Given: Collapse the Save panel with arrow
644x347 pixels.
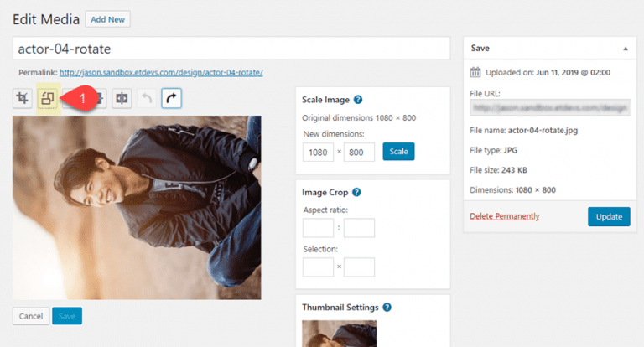Looking at the screenshot, I should point(625,49).
